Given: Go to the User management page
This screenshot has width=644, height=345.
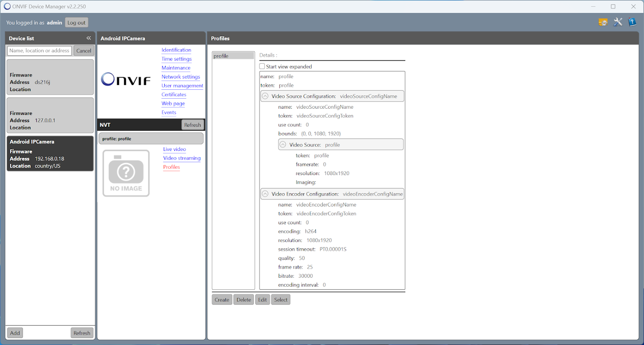Looking at the screenshot, I should (182, 86).
